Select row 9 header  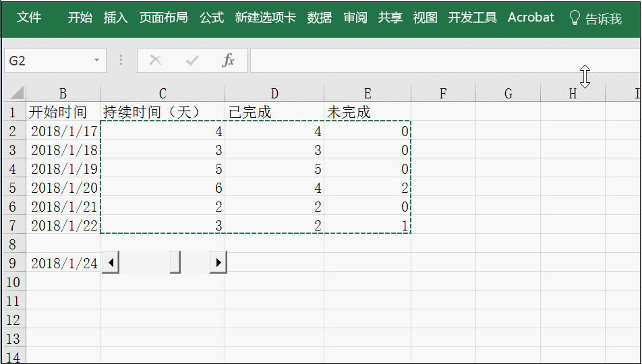tap(13, 263)
